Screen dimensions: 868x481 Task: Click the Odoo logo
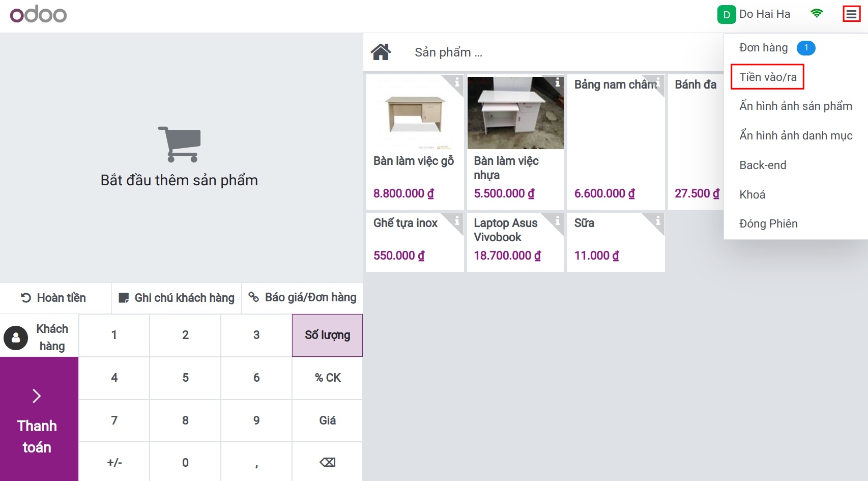[x=39, y=14]
